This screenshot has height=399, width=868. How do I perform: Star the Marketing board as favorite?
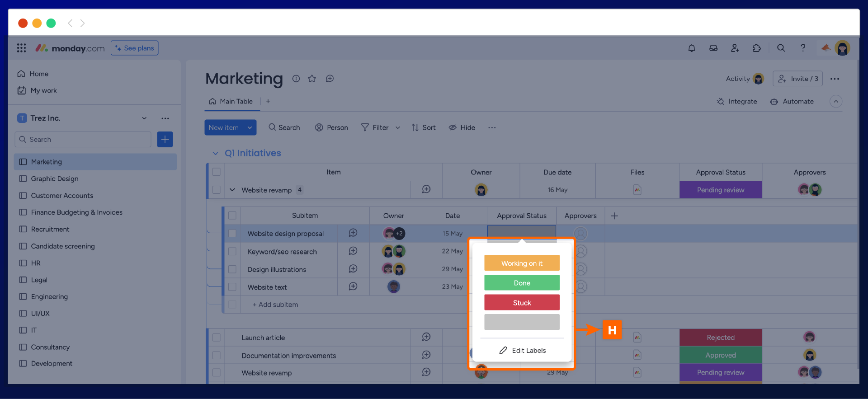pyautogui.click(x=312, y=79)
